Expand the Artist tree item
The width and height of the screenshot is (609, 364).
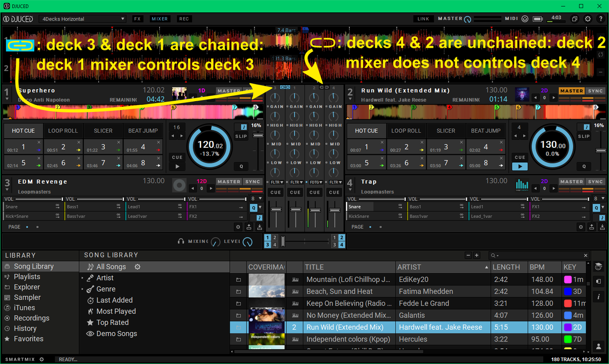point(82,278)
